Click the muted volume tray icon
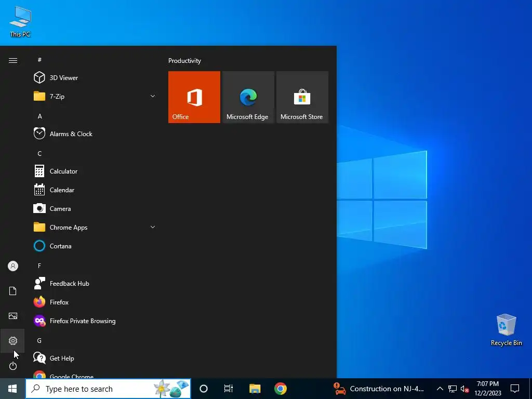The image size is (532, 399). (464, 389)
